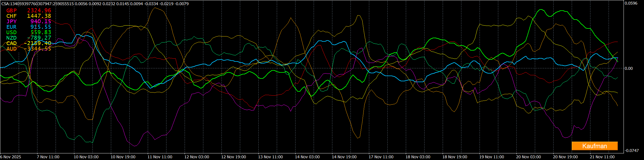This screenshot has width=644, height=160.
Task: Click the GBP strength value 2324.96
Action: (x=39, y=11)
